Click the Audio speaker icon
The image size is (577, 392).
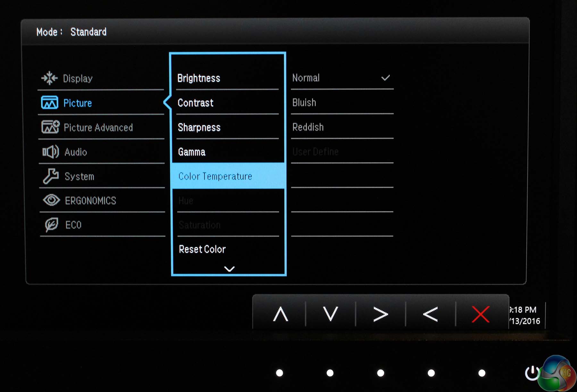coord(51,151)
